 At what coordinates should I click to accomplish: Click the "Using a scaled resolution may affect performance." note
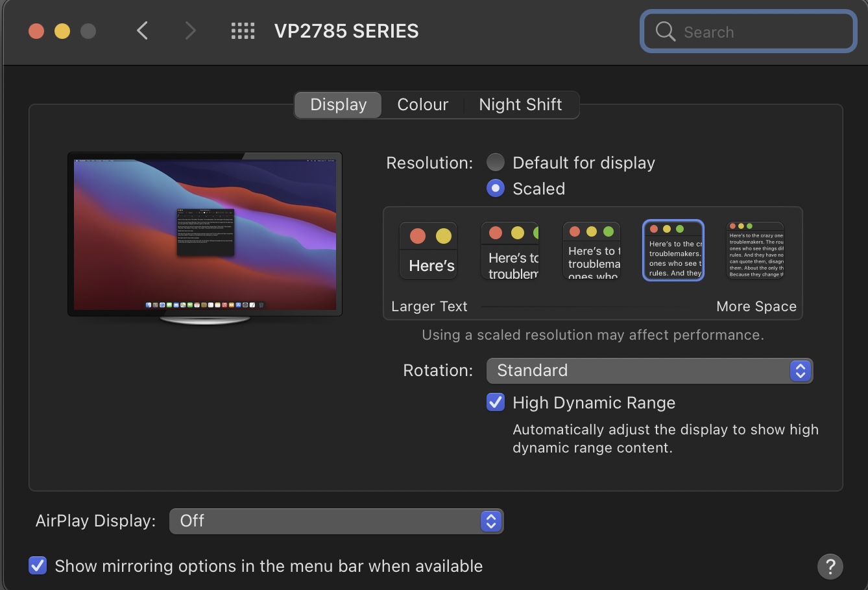(x=593, y=335)
